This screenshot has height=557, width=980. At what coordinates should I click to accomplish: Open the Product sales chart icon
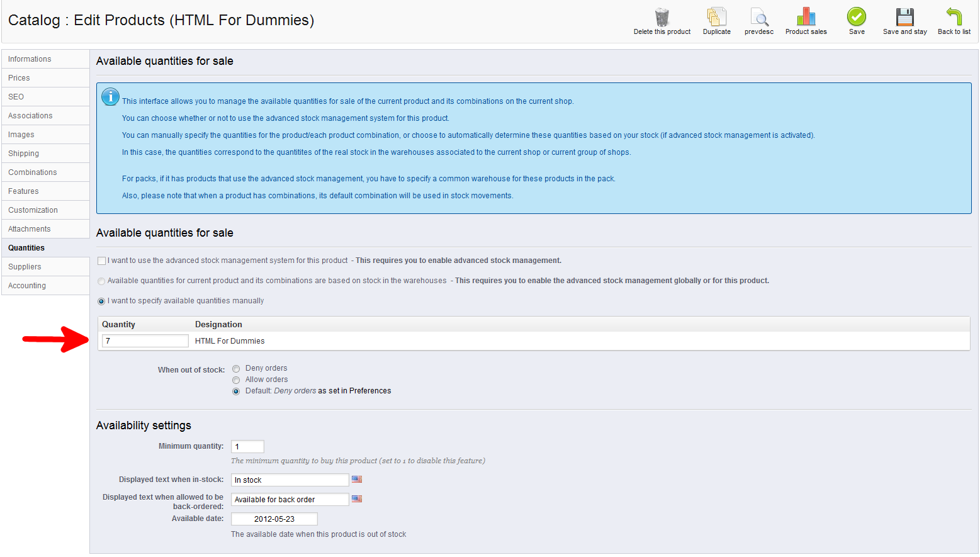pos(806,17)
